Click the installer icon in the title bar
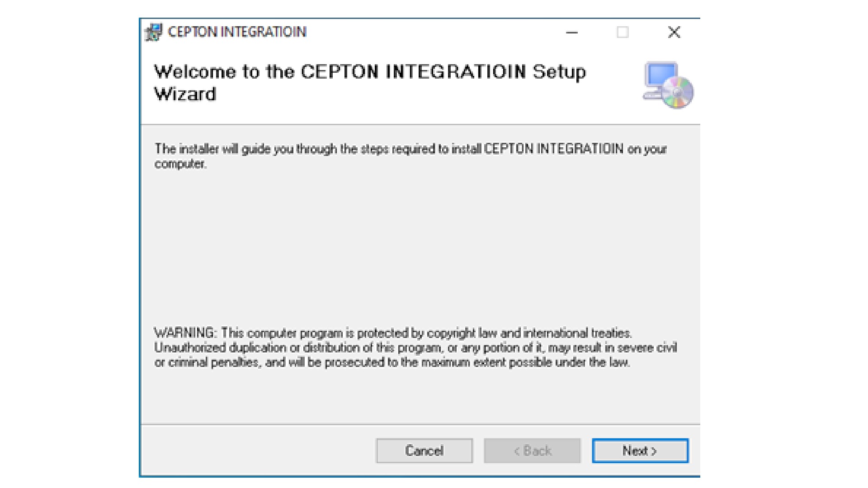The width and height of the screenshot is (868, 488). (x=154, y=32)
